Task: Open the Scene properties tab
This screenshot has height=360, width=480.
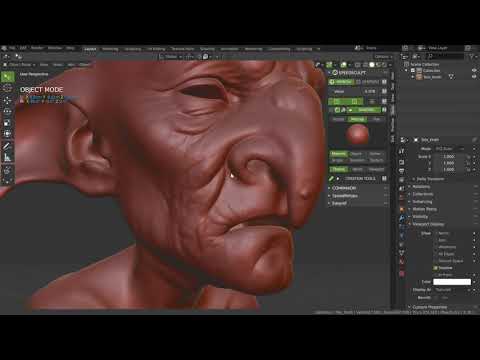Action: (402, 188)
